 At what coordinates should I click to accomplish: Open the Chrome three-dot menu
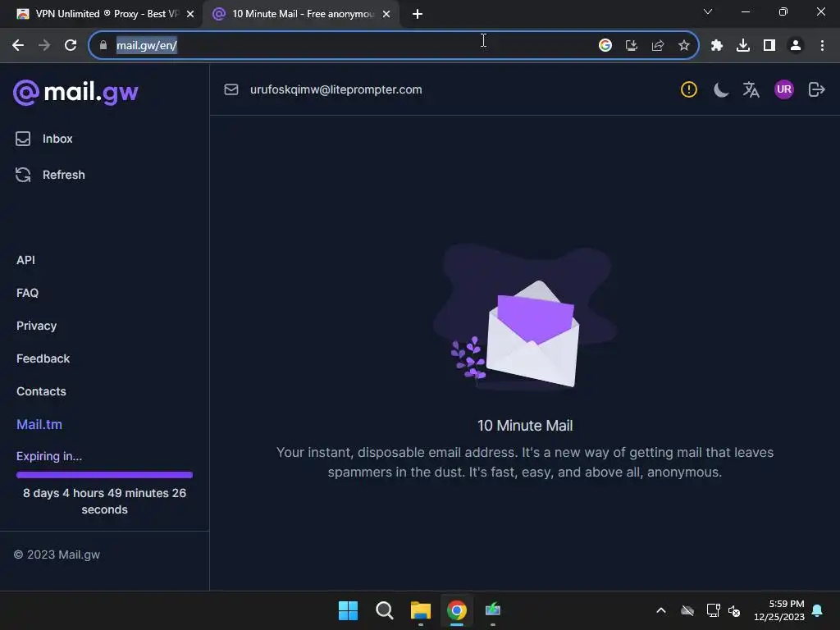coord(822,46)
